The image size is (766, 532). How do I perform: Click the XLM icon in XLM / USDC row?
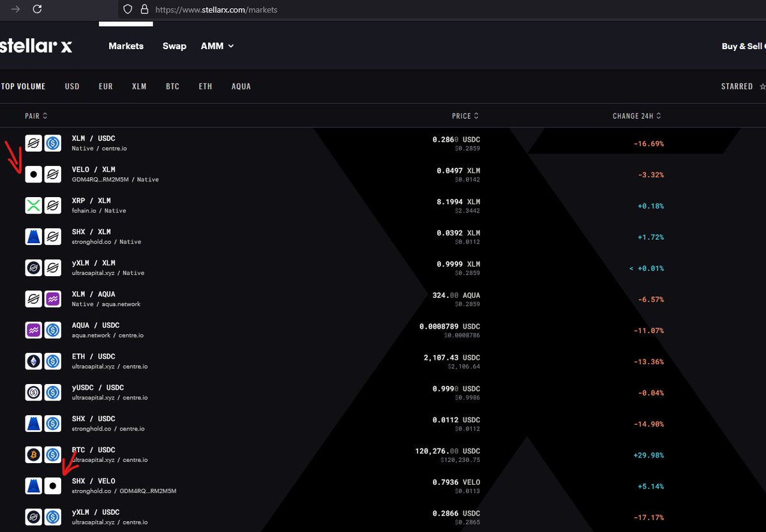33,144
